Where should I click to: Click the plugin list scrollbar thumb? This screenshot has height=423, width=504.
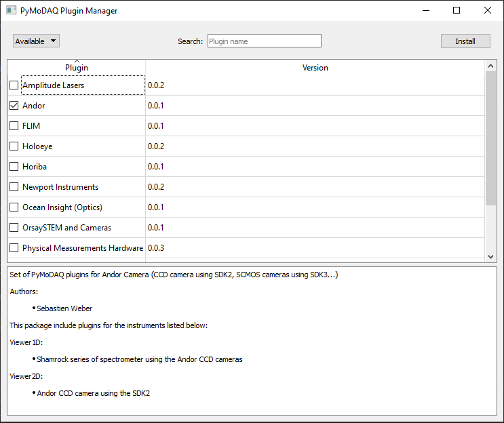pos(490,138)
